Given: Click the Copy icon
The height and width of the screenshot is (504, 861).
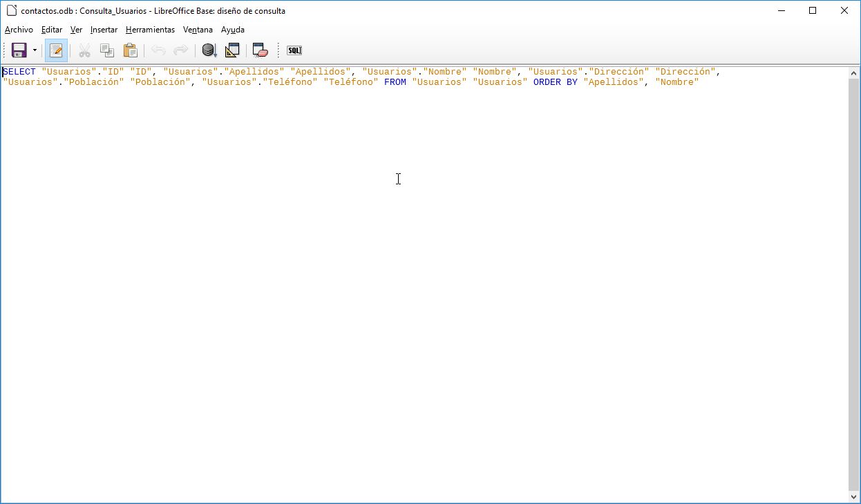Looking at the screenshot, I should [x=107, y=50].
